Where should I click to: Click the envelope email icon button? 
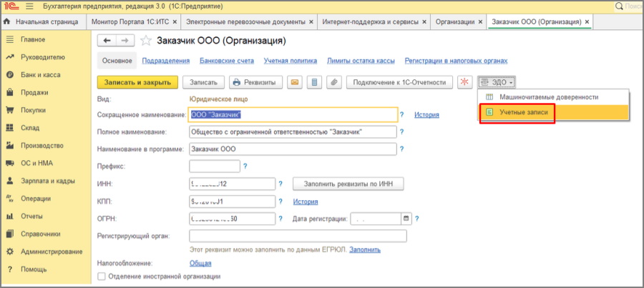pos(295,82)
